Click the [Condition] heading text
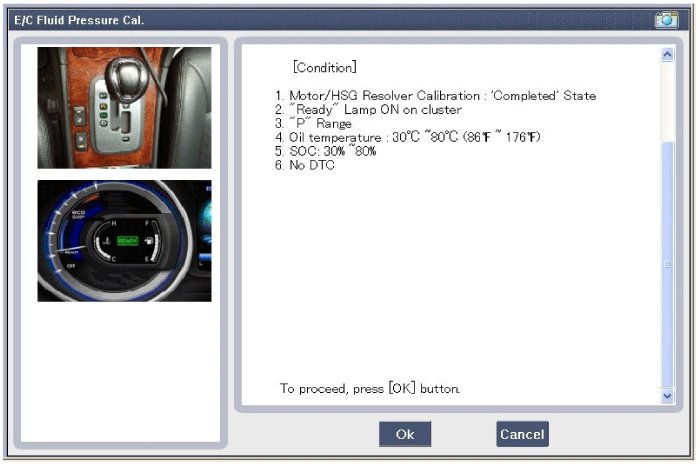The width and height of the screenshot is (700, 466). click(x=324, y=68)
